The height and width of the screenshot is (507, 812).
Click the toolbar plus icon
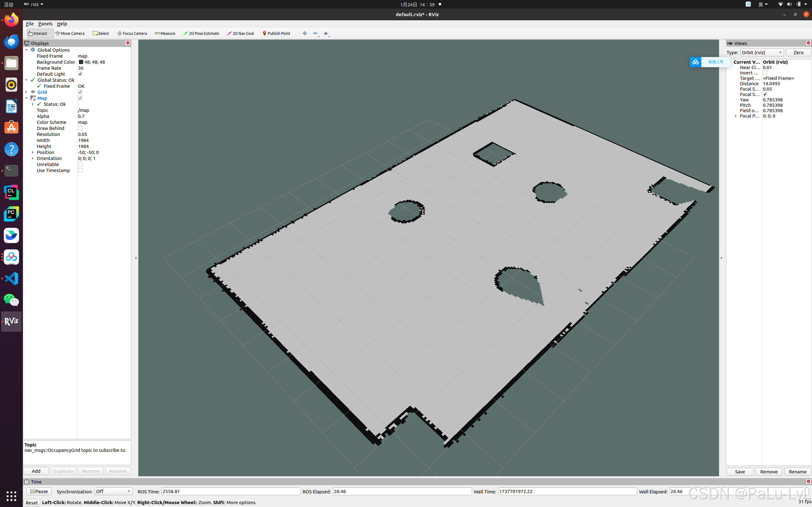pyautogui.click(x=305, y=33)
